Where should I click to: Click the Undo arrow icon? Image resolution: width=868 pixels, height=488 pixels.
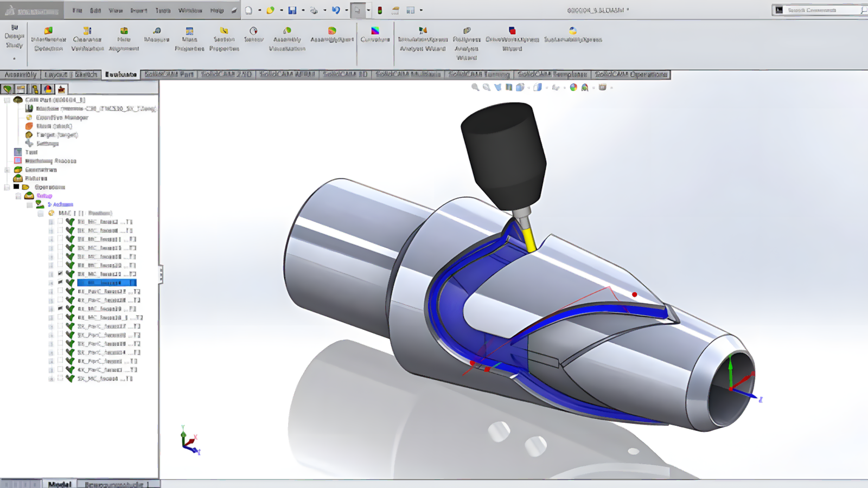click(336, 10)
